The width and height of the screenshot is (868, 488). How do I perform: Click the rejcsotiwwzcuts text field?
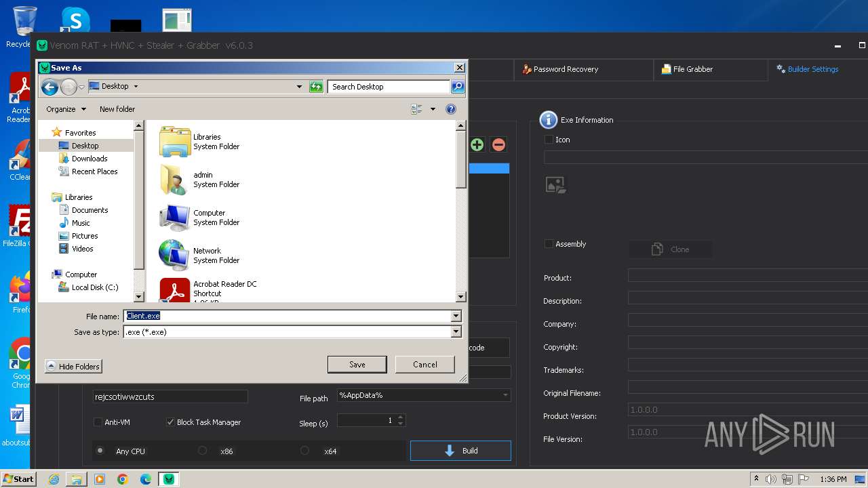170,396
